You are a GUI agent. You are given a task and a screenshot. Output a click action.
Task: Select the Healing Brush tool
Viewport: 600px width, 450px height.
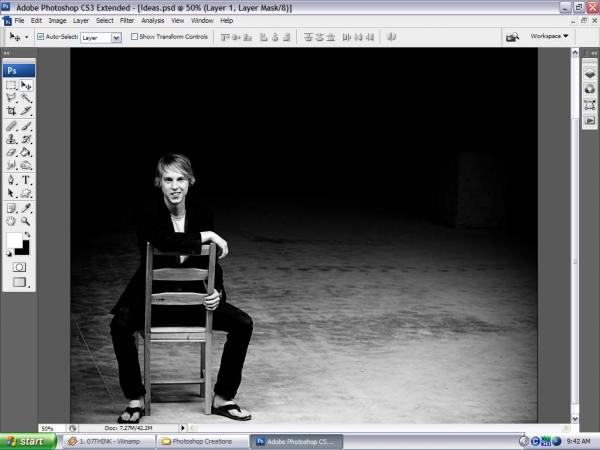(x=11, y=126)
